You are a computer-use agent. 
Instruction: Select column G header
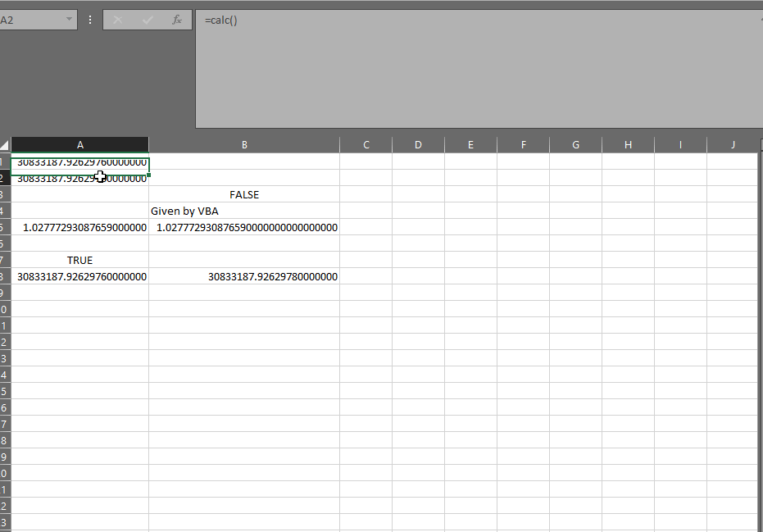tap(575, 144)
